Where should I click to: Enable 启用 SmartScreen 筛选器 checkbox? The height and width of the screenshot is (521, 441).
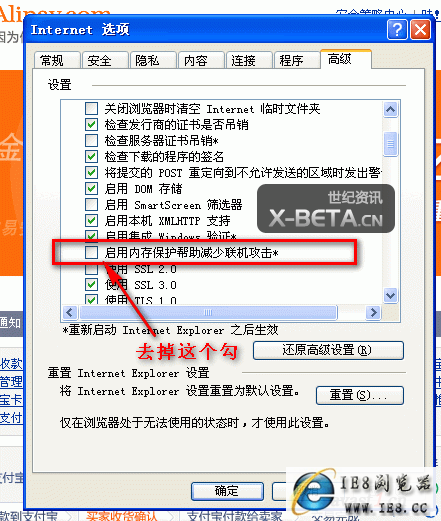tap(91, 204)
